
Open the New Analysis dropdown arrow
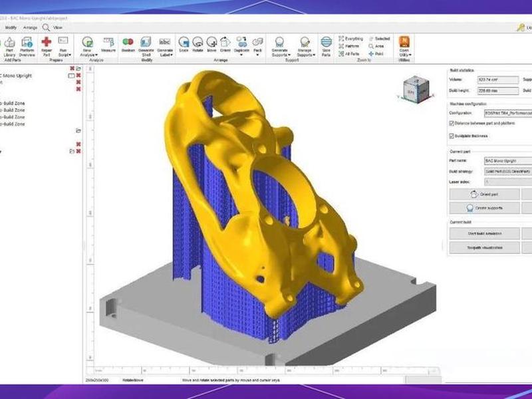coord(96,55)
